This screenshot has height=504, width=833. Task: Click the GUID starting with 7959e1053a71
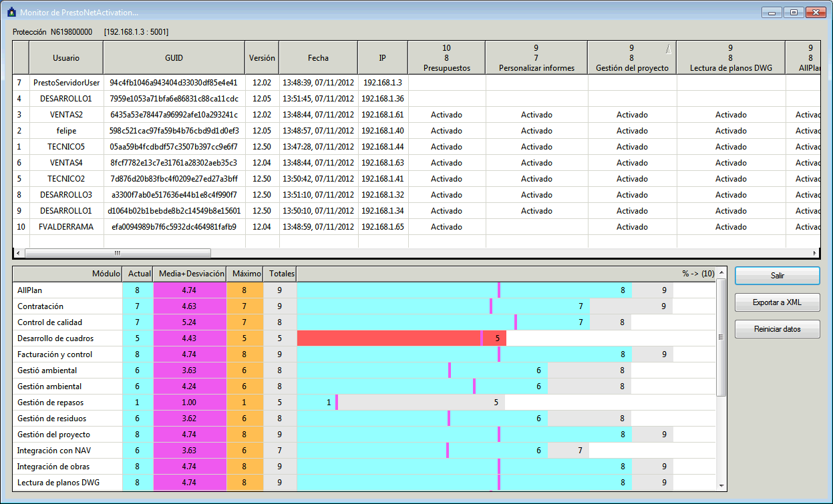174,99
